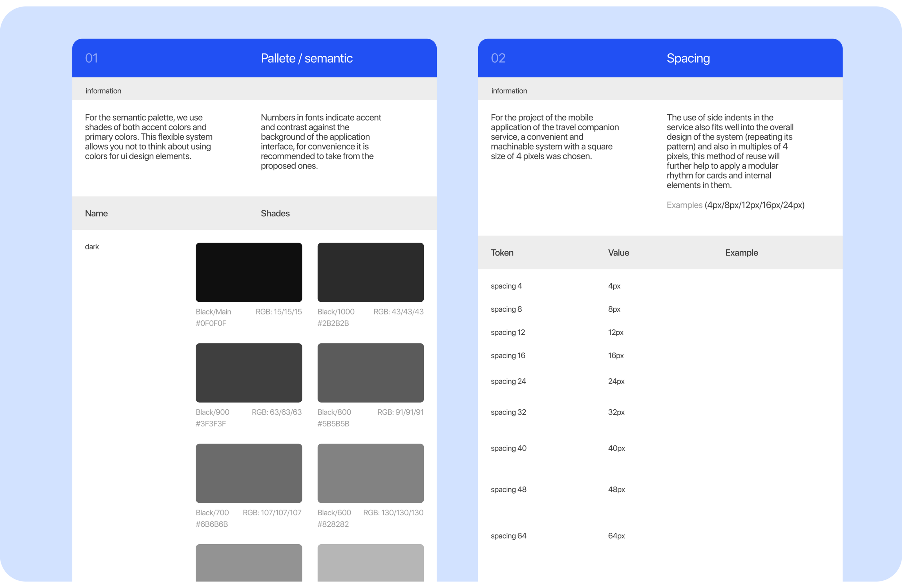Click the Black/700 color swatch
This screenshot has width=902, height=588.
click(249, 473)
